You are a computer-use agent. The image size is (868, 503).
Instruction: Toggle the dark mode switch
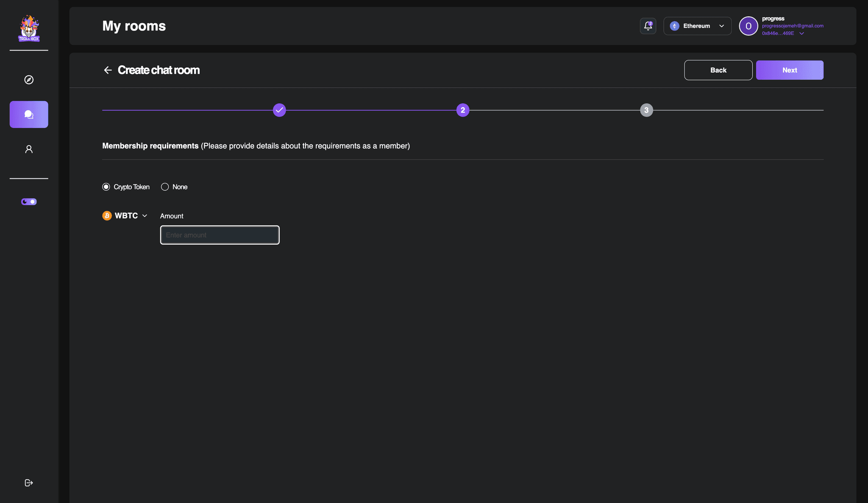(x=29, y=202)
